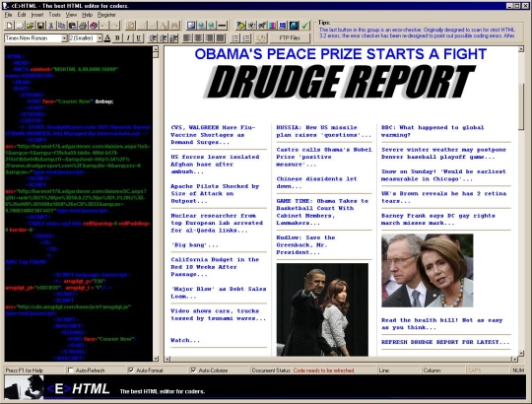This screenshot has height=404, width=532.
Task: Cut selection with the scissors icon
Action: [51, 26]
